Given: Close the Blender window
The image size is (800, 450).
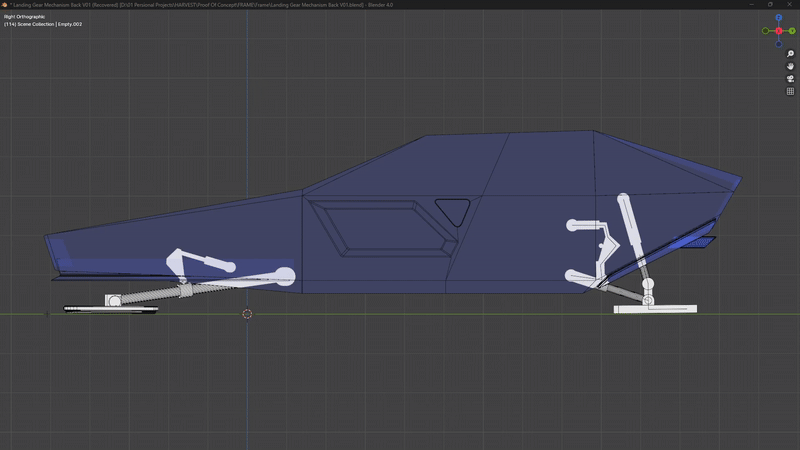Looking at the screenshot, I should click(790, 5).
